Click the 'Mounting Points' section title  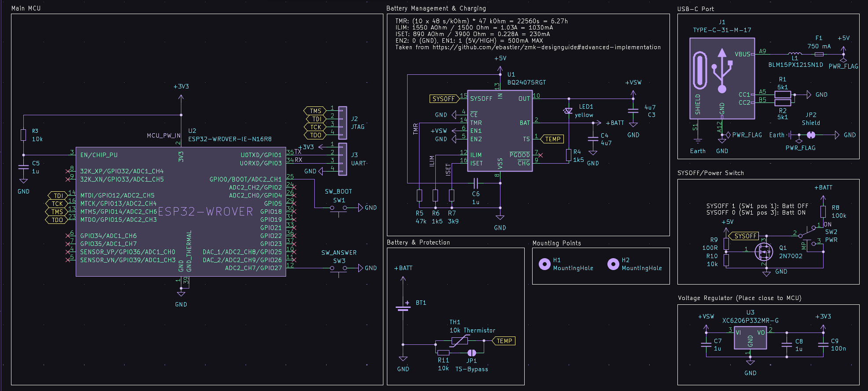[x=556, y=243]
